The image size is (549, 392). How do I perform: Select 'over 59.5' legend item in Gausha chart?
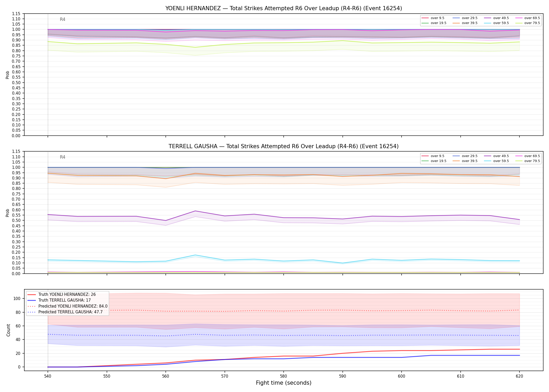coord(496,161)
